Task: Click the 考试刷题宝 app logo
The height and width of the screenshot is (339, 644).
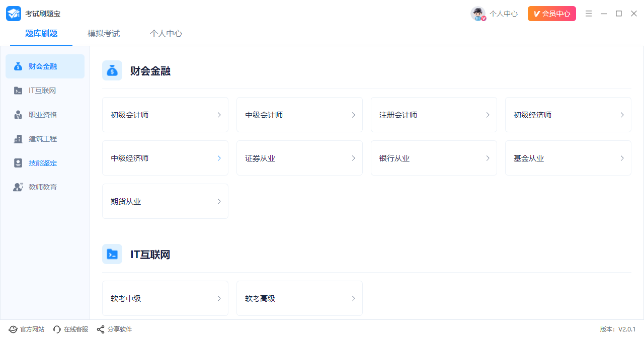Action: click(x=14, y=14)
